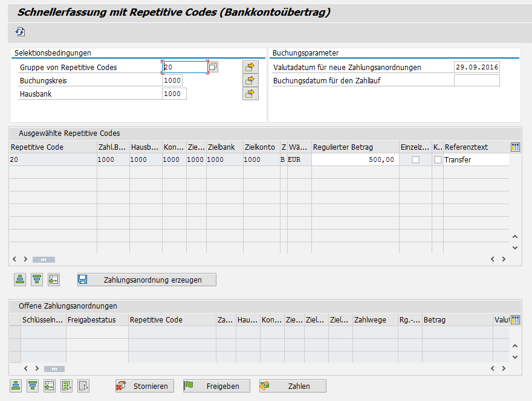Select the first row in Offene Zahlungsanordnungen
The height and width of the screenshot is (401, 532).
click(x=15, y=332)
